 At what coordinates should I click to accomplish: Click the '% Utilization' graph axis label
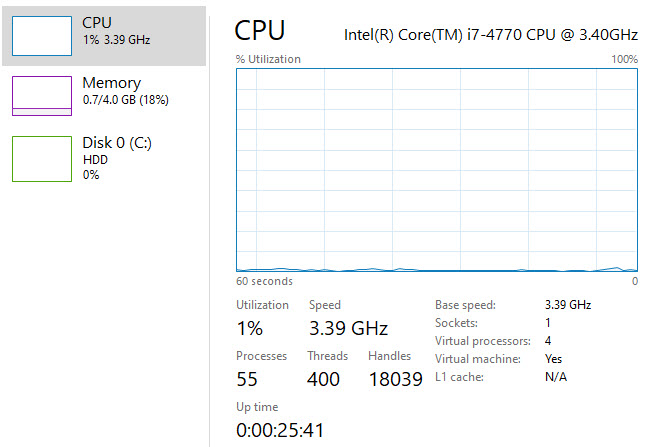[268, 59]
